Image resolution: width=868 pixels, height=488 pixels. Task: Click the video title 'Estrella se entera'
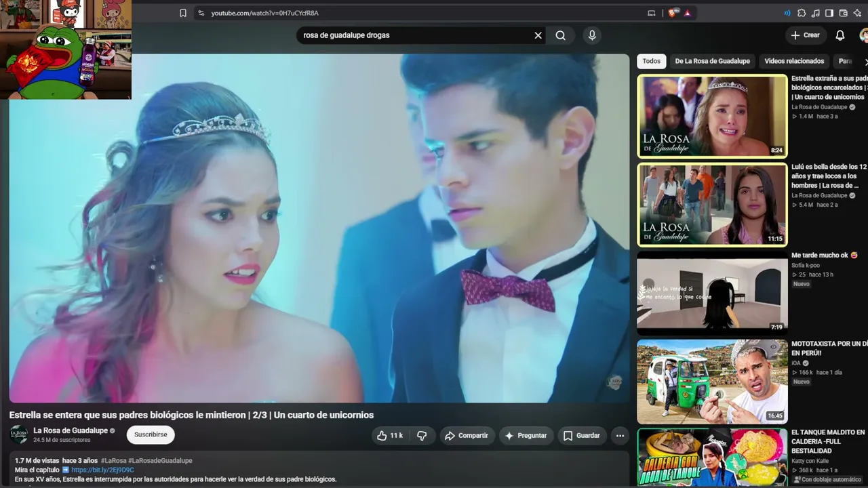coord(191,415)
